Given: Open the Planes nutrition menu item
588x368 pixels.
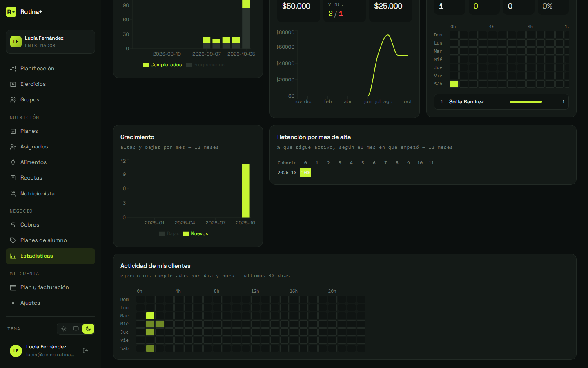Looking at the screenshot, I should point(50,131).
